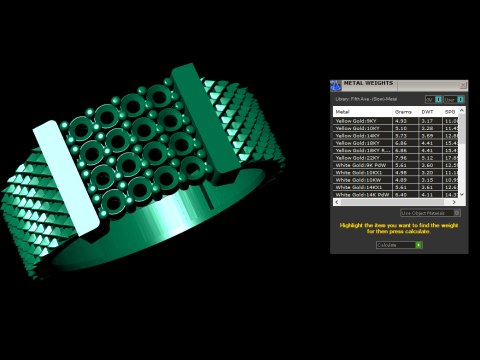The height and width of the screenshot is (360, 480).
Task: Select the Yellow Gold:14KY row
Action: tap(396, 136)
